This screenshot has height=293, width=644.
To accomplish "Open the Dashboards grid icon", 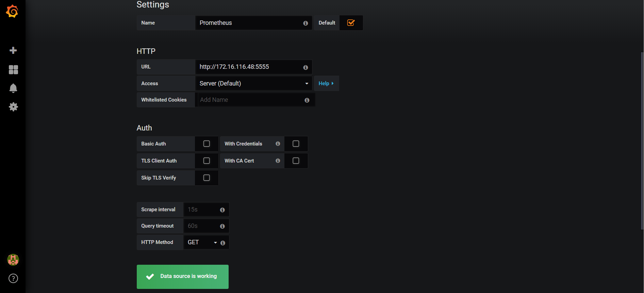I will click(13, 70).
